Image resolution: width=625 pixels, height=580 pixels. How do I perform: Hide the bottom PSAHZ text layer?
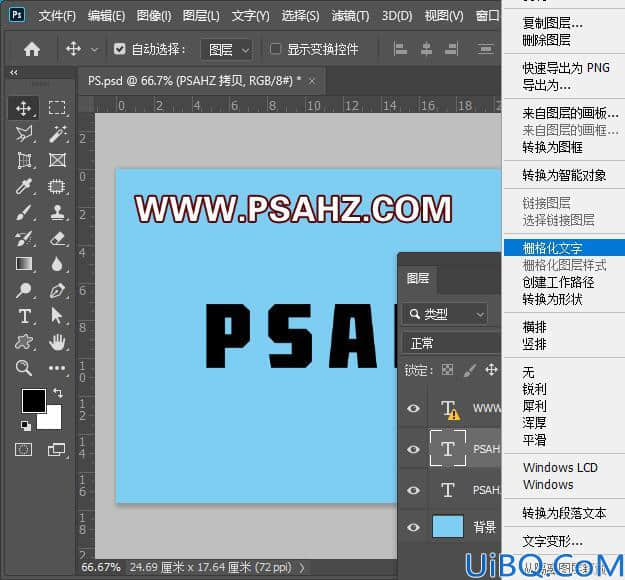[x=413, y=490]
